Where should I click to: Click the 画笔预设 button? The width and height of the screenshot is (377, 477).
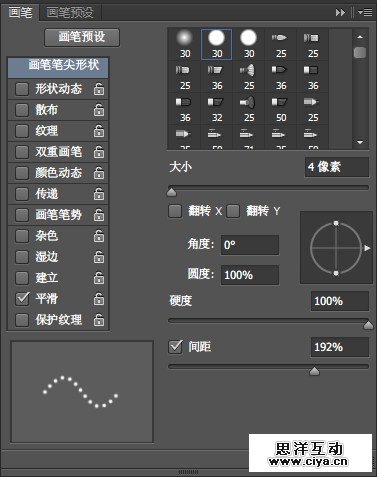pyautogui.click(x=82, y=37)
